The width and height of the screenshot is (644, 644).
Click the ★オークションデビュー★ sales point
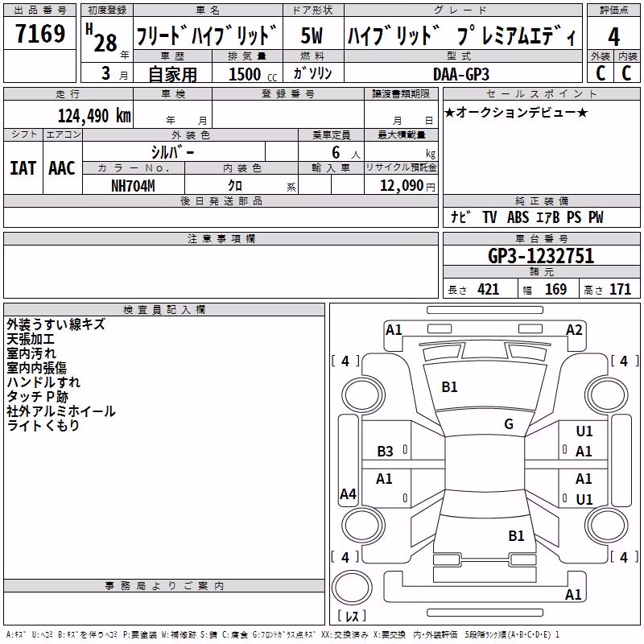[x=517, y=112]
